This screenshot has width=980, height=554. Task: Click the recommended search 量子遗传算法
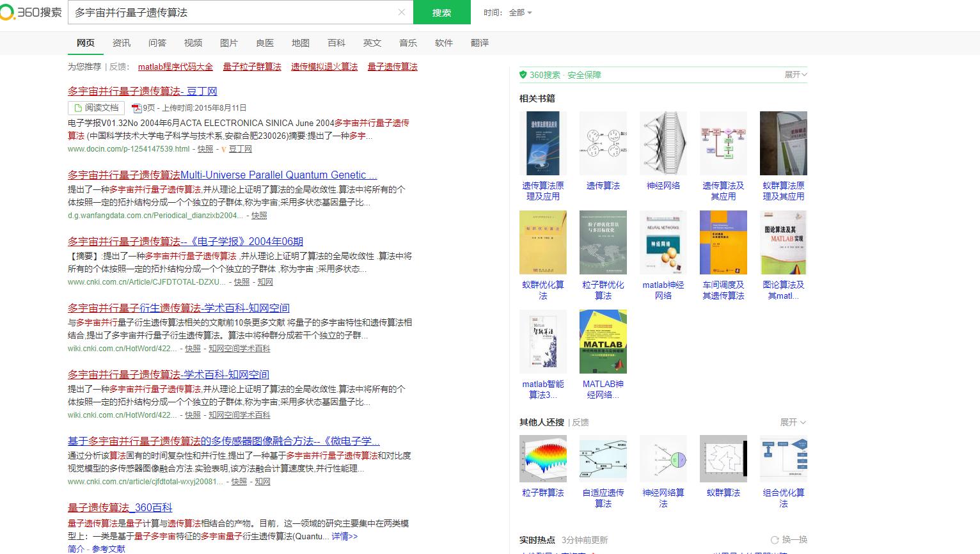(391, 67)
